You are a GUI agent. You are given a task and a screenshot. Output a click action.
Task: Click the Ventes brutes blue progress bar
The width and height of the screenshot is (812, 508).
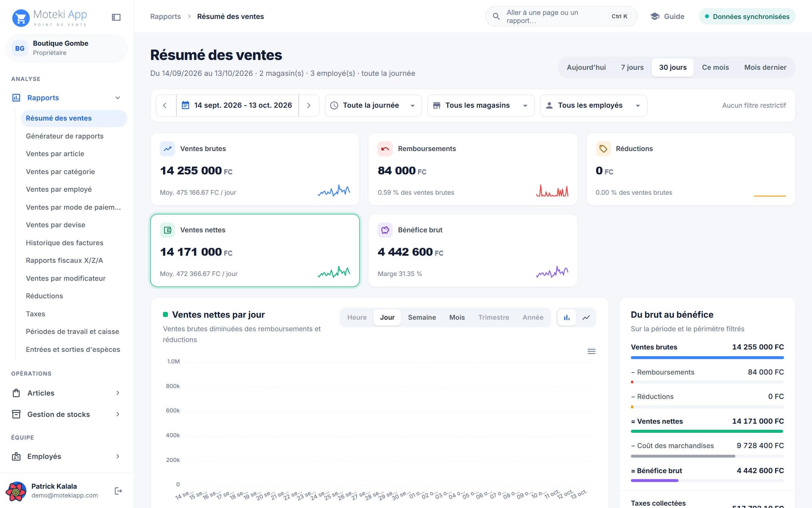(x=707, y=358)
